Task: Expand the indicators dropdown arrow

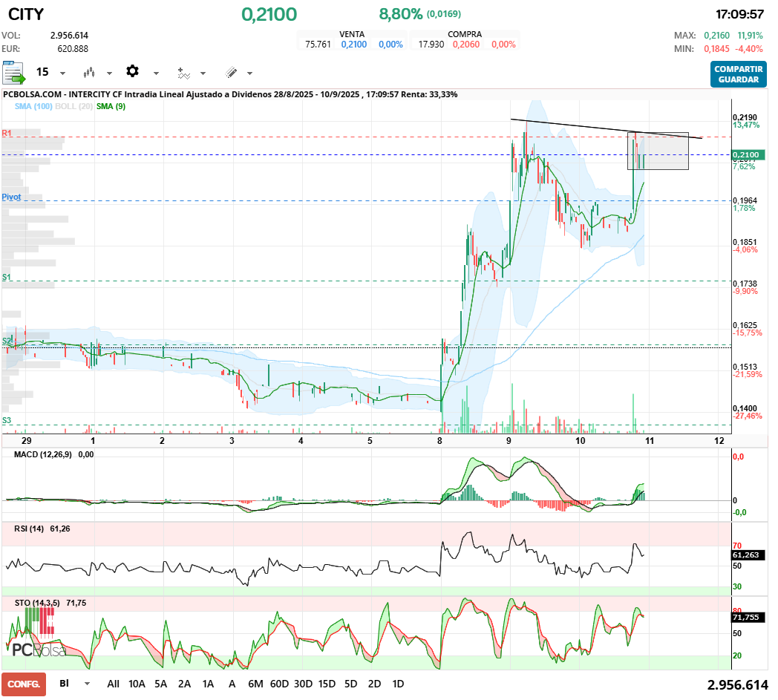Action: coord(203,73)
